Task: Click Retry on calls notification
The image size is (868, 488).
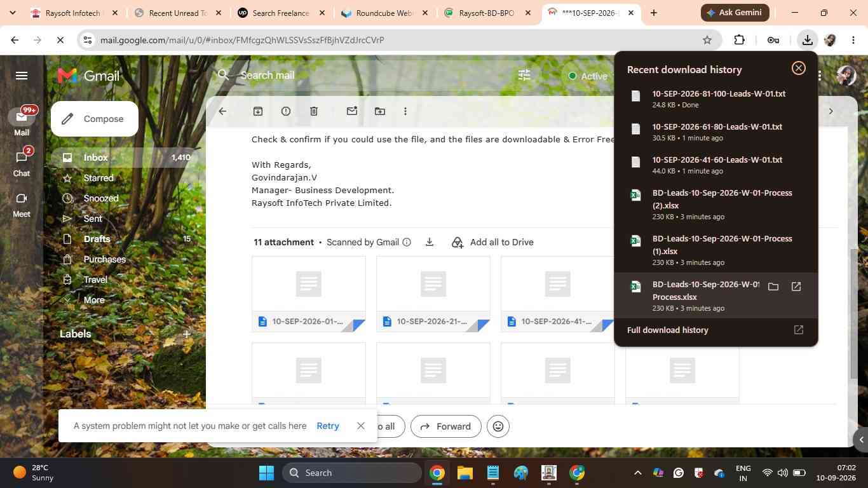Action: tap(328, 426)
